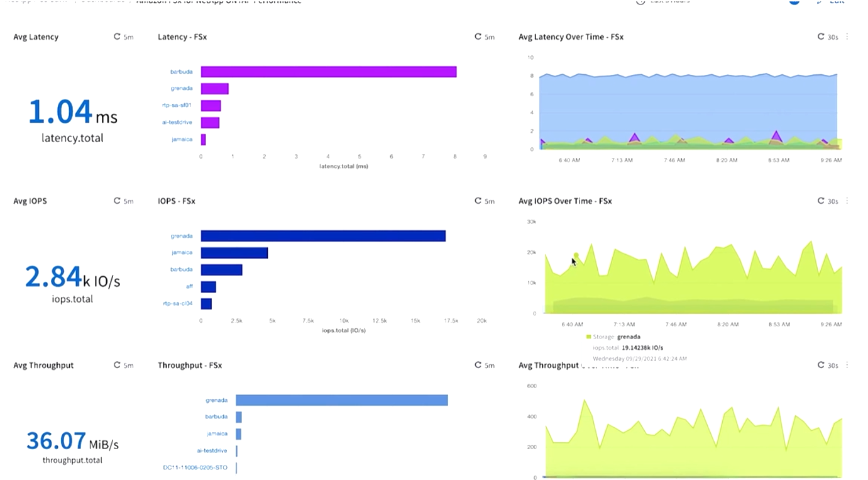Open barbuda link in IOPS - FSx chart
Viewport: 868px width, 480px height.
181,269
